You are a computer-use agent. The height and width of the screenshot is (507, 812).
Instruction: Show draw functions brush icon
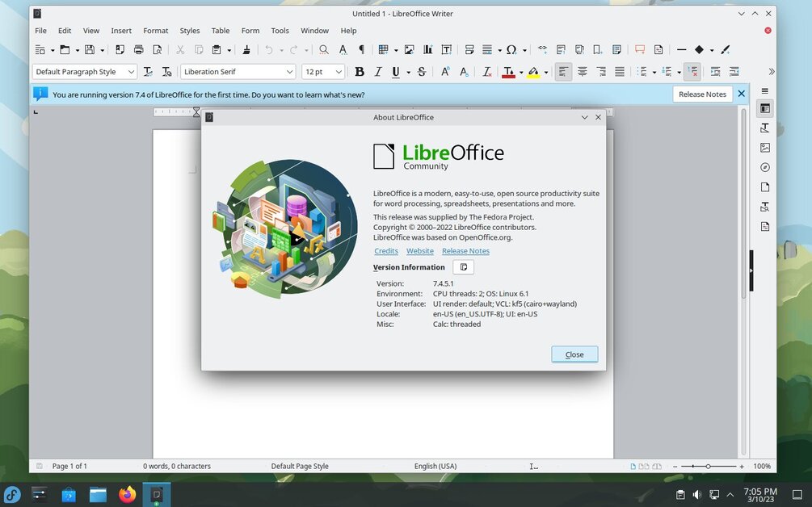(x=725, y=50)
